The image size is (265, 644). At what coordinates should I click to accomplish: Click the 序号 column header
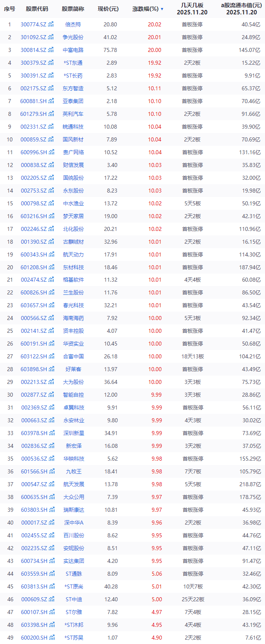(10, 9)
